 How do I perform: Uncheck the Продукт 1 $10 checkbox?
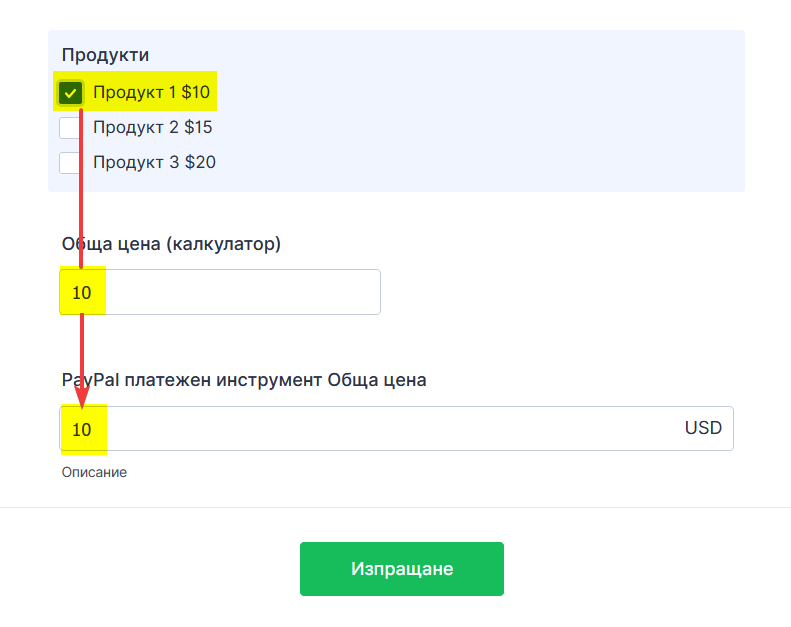[70, 93]
